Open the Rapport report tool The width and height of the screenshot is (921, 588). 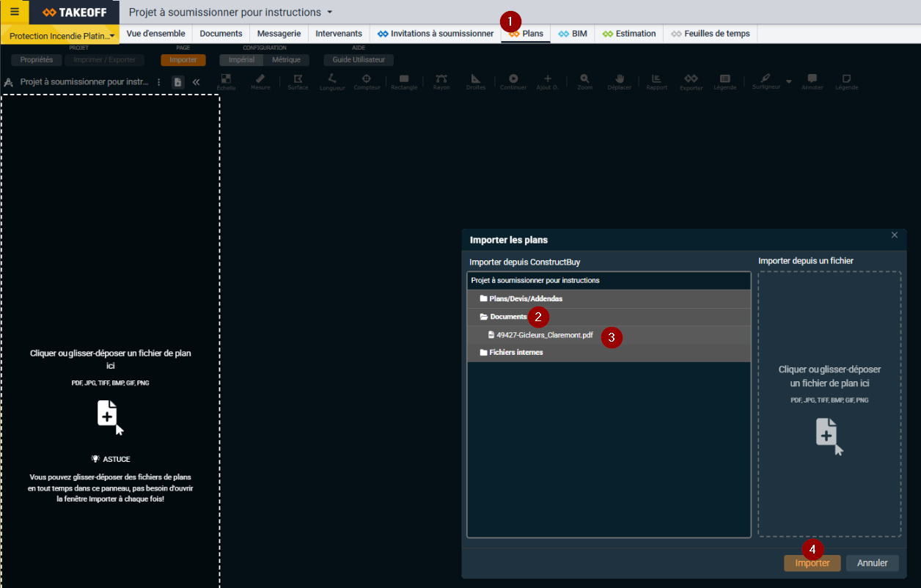click(656, 81)
